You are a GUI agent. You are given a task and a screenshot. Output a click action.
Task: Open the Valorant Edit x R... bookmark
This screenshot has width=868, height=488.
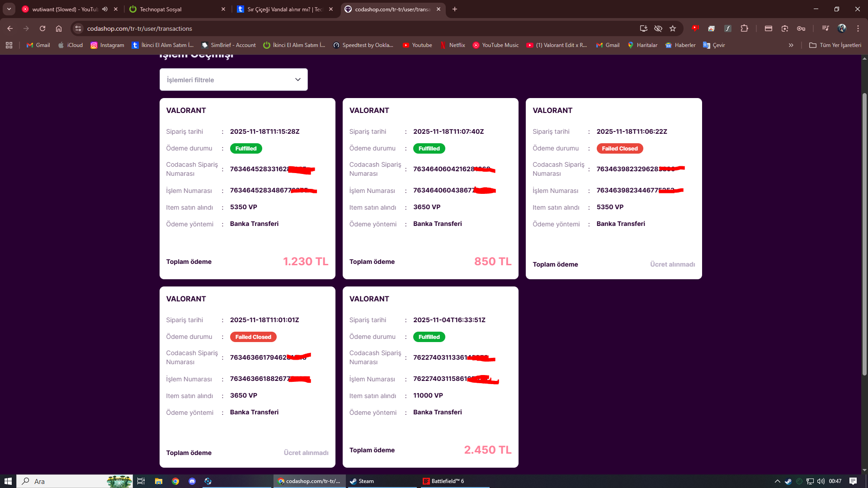[x=557, y=45]
